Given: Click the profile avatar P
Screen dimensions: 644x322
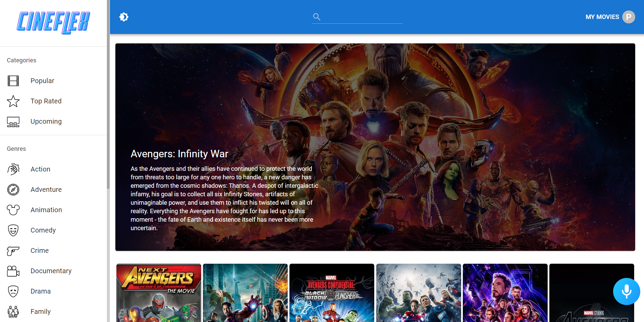Looking at the screenshot, I should point(628,17).
